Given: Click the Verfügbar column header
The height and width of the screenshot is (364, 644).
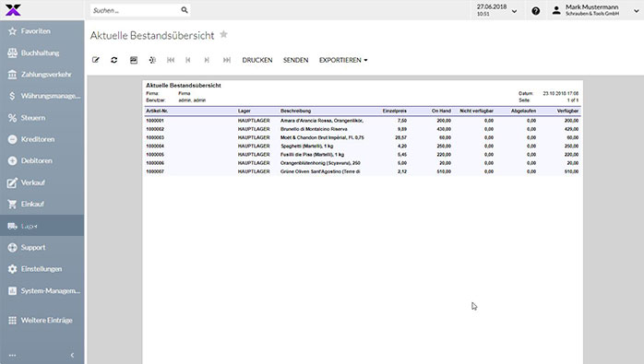Looking at the screenshot, I should 567,111.
